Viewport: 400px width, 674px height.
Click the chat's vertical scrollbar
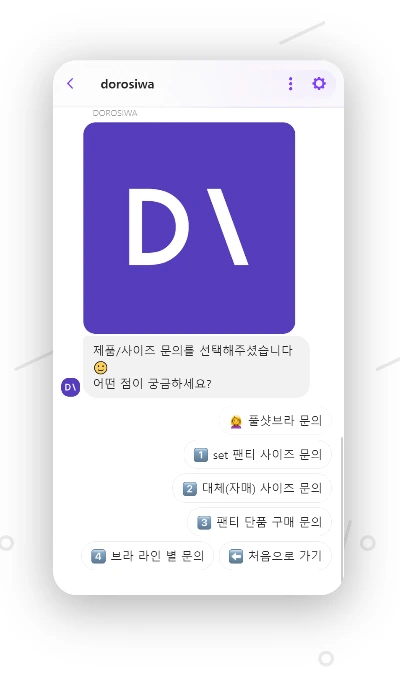[342, 509]
